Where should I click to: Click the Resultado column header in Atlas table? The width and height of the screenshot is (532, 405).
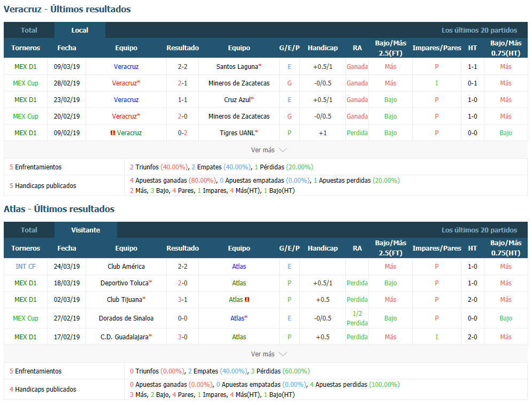(182, 248)
